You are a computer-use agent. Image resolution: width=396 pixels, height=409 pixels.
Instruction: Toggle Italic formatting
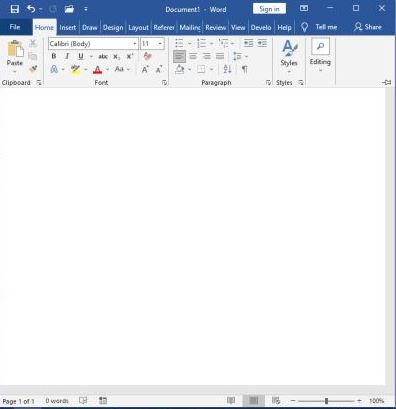coord(67,56)
